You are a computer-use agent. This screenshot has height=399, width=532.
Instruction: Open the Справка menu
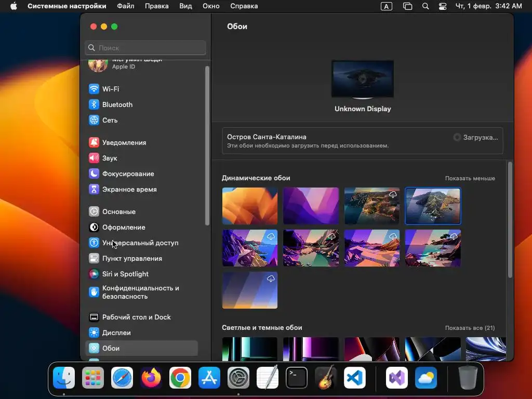(x=244, y=6)
